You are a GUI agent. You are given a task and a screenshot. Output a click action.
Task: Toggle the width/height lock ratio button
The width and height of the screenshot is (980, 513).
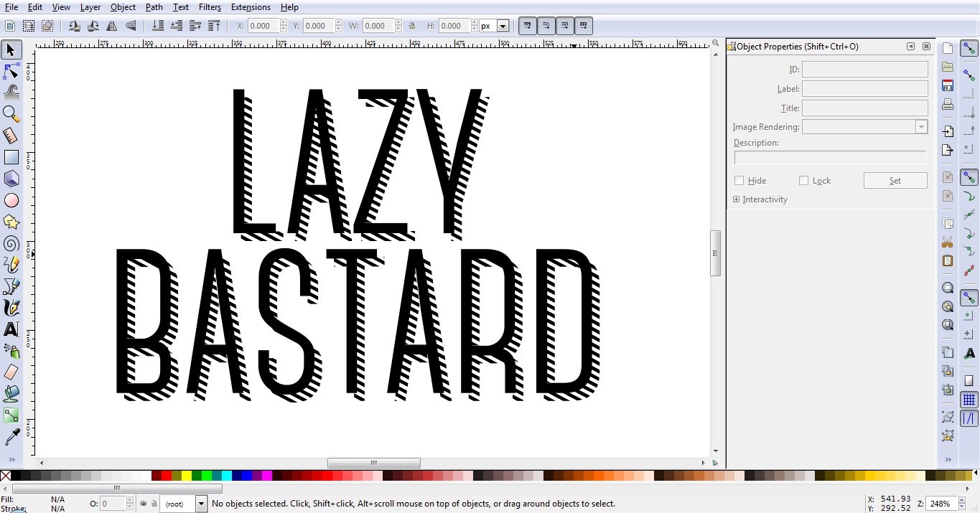(x=412, y=26)
